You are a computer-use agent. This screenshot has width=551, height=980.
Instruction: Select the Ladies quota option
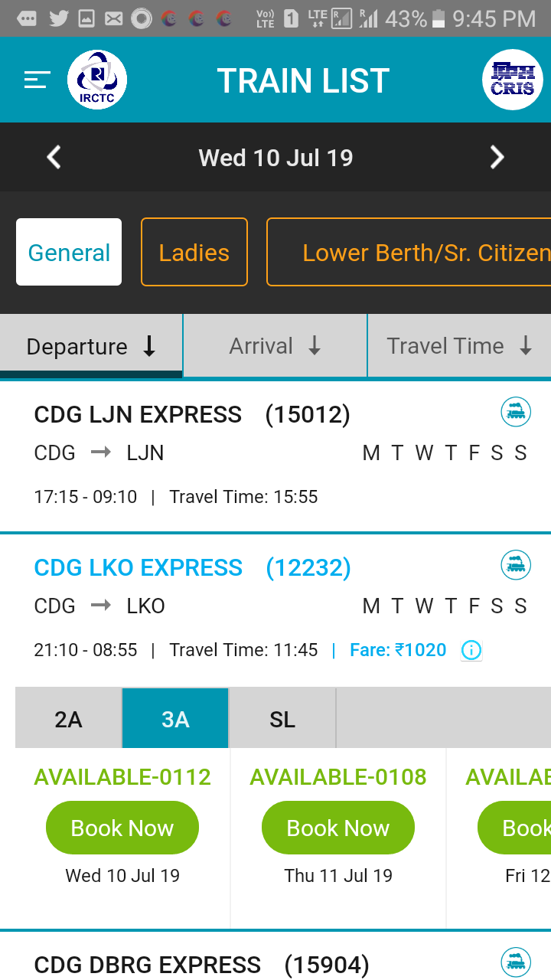click(x=194, y=252)
